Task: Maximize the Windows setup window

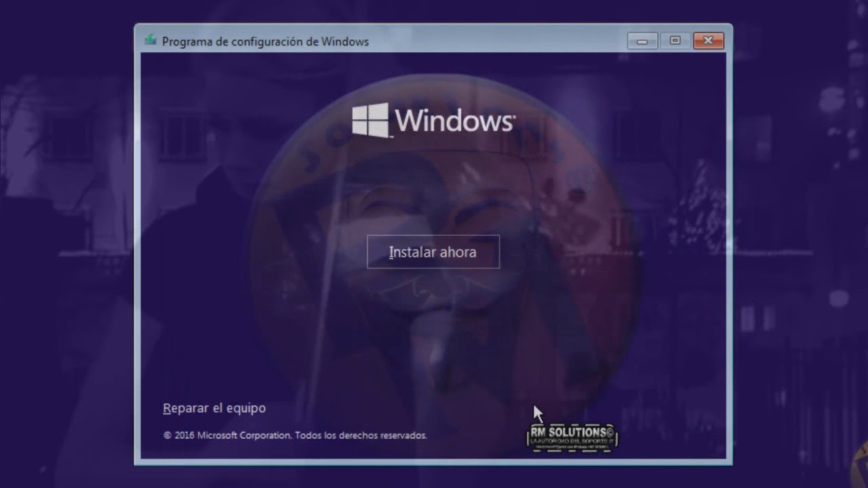Action: click(x=675, y=41)
